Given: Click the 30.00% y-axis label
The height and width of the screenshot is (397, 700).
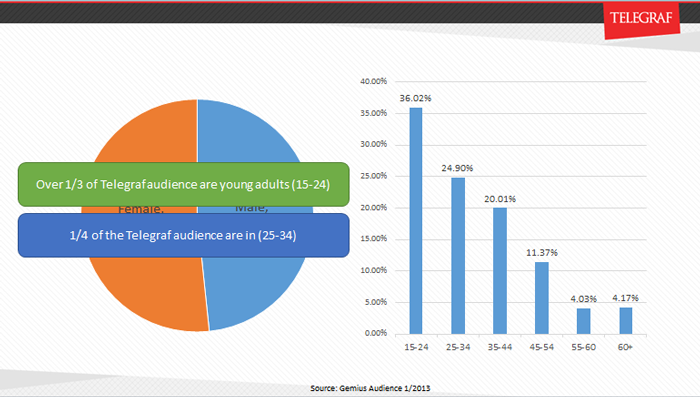Looking at the screenshot, I should (374, 144).
